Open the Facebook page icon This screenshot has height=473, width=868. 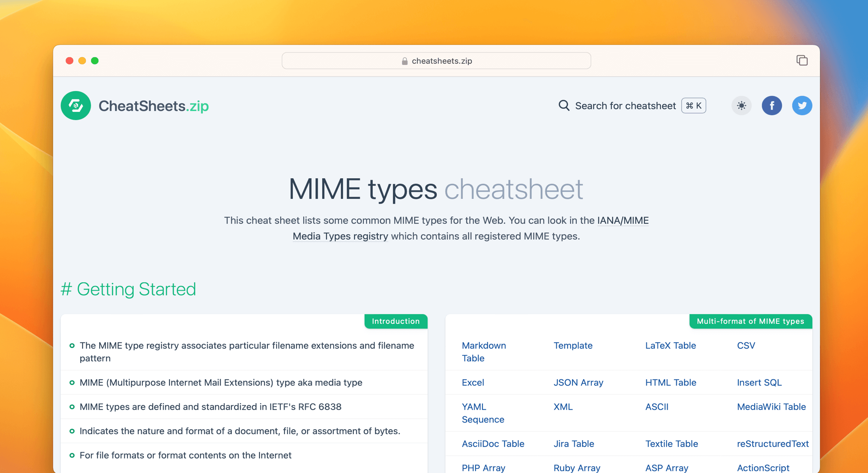[772, 106]
